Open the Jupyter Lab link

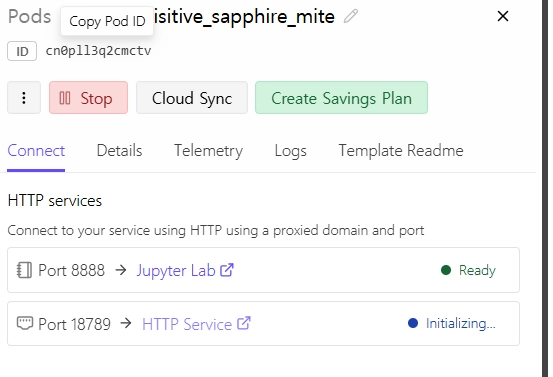(176, 270)
